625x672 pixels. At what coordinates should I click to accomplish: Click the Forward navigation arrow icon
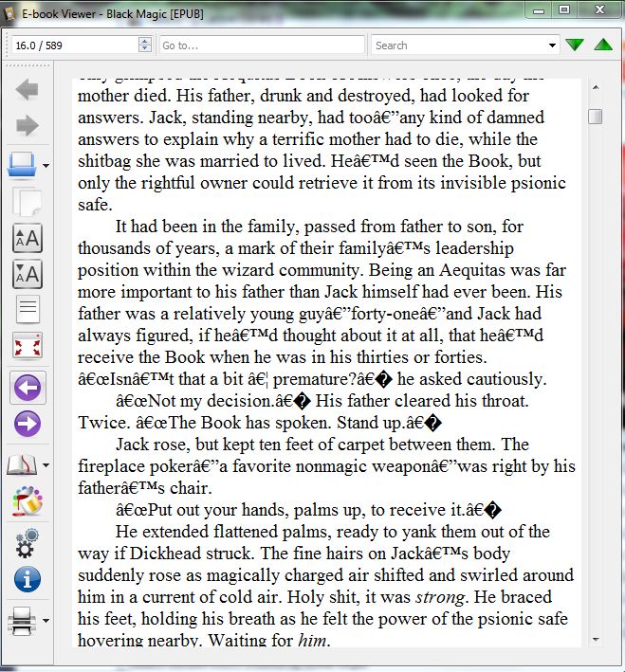27,125
